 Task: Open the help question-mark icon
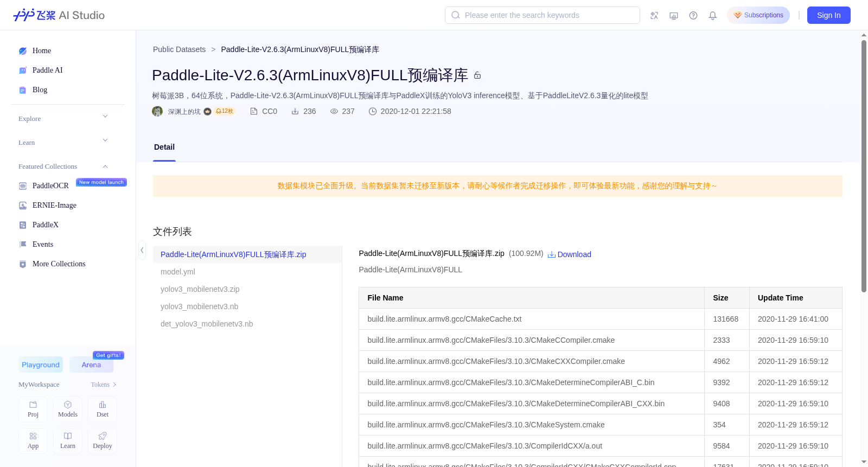point(693,15)
